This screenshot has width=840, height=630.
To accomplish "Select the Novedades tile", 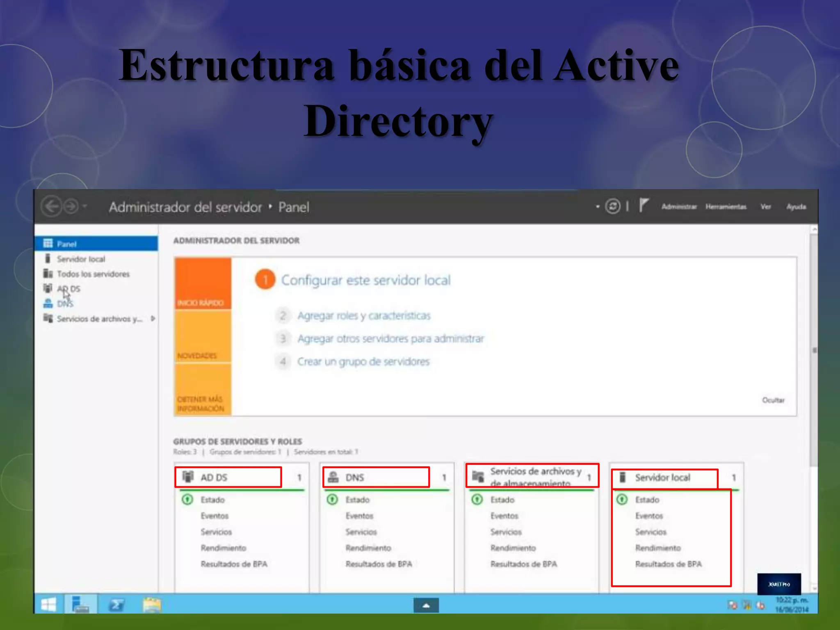I will click(203, 336).
